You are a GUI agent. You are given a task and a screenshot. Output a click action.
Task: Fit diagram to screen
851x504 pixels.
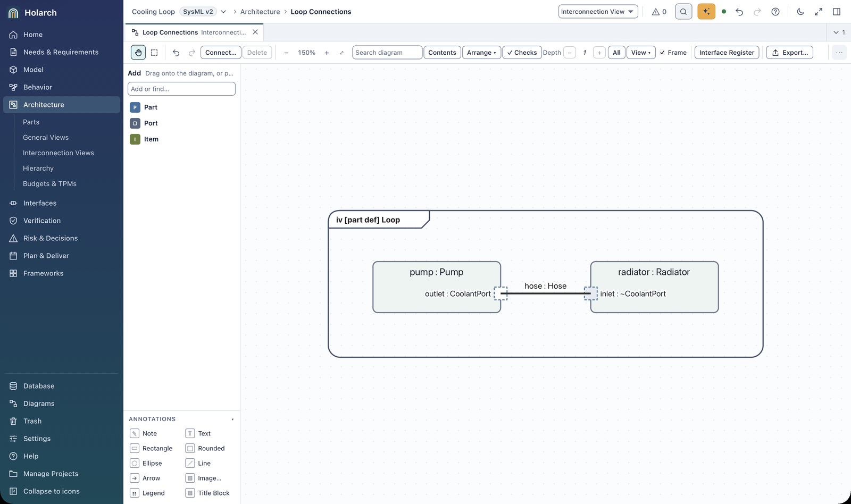pos(341,53)
